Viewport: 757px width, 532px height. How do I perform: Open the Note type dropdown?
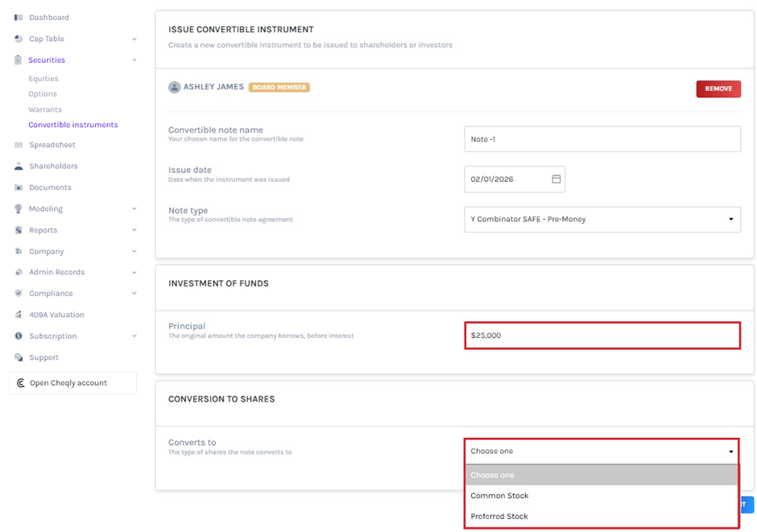tap(602, 219)
